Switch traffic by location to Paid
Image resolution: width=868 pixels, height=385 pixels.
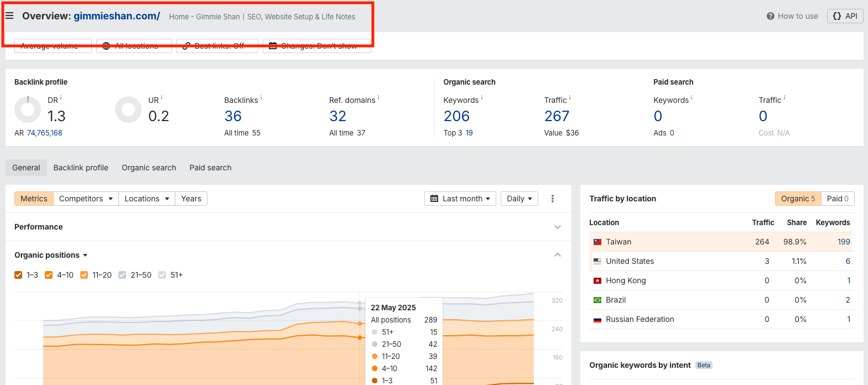pos(838,199)
